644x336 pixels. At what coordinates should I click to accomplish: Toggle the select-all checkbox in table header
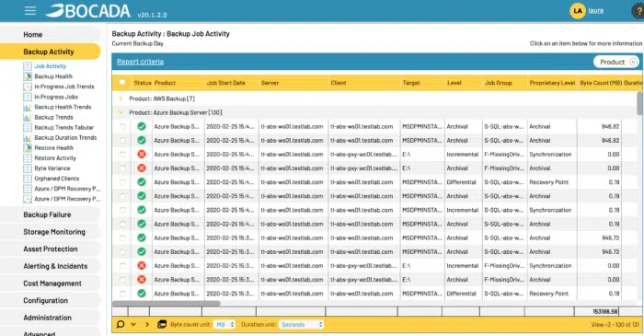(x=122, y=82)
